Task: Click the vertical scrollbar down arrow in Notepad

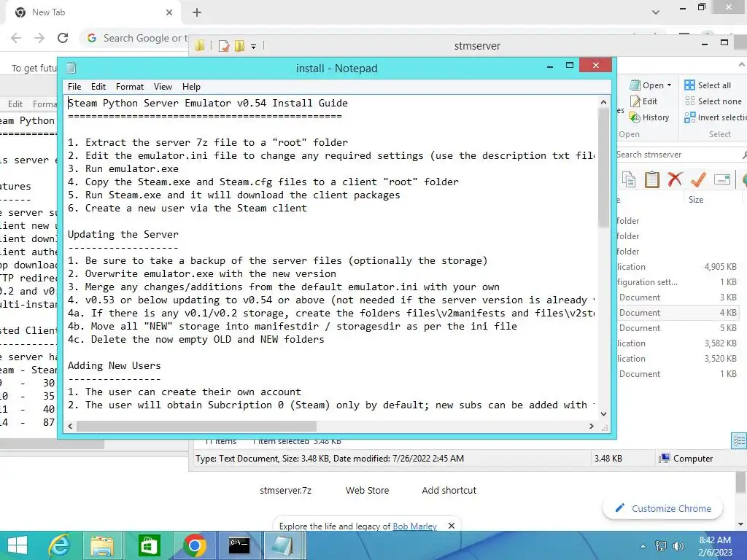Action: tap(603, 414)
